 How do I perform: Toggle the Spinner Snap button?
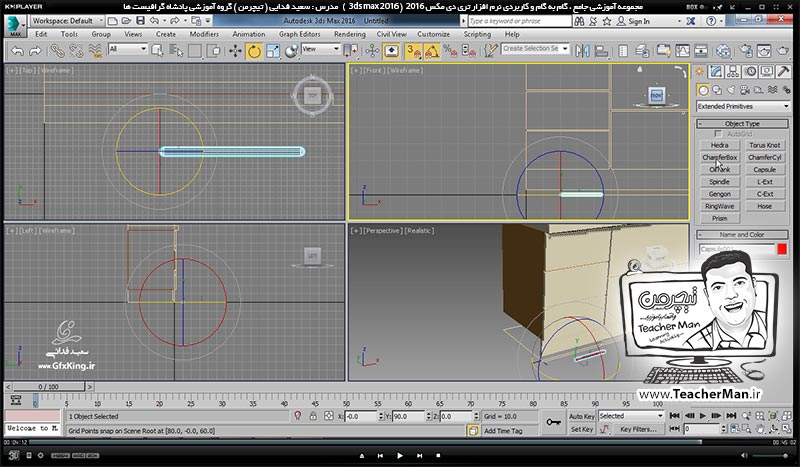(468, 51)
